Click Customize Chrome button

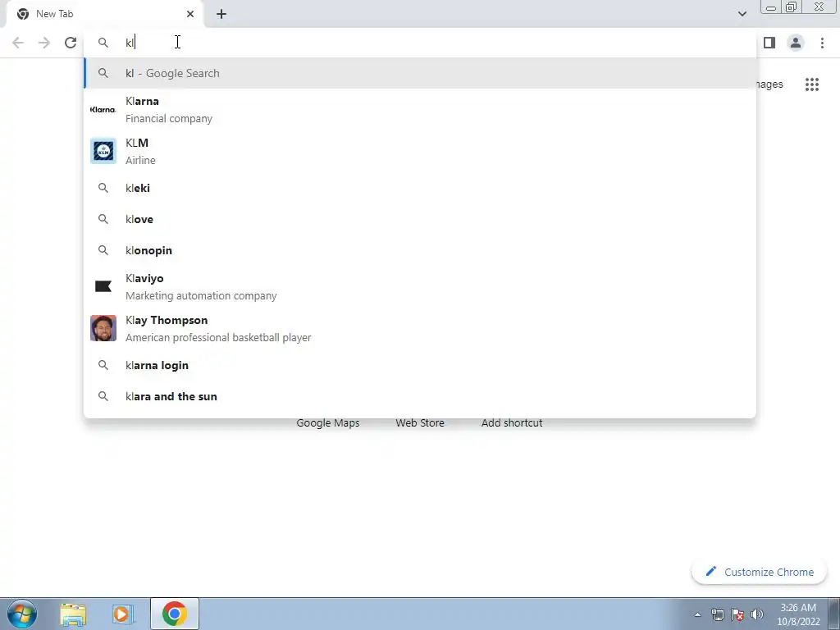(x=759, y=572)
